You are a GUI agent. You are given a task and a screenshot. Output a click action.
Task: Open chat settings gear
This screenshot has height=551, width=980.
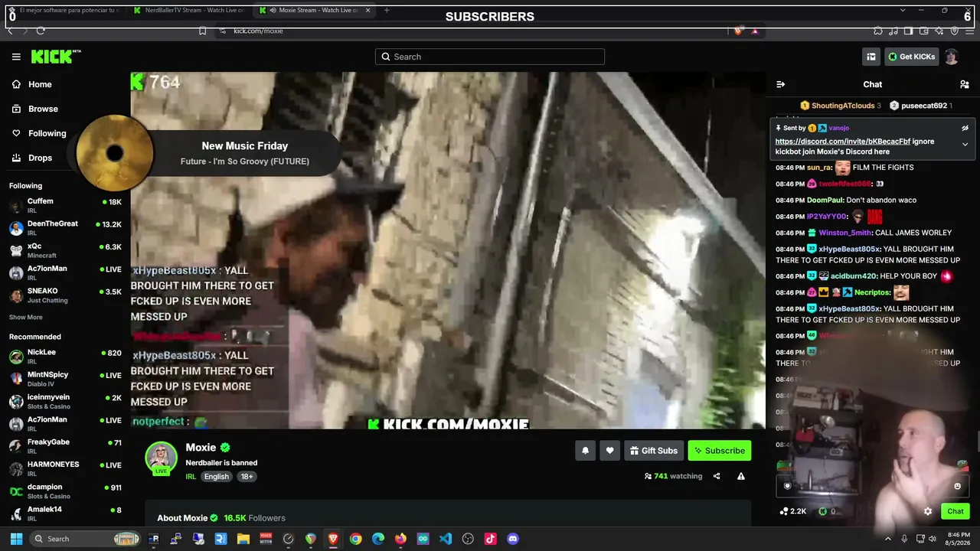point(928,511)
